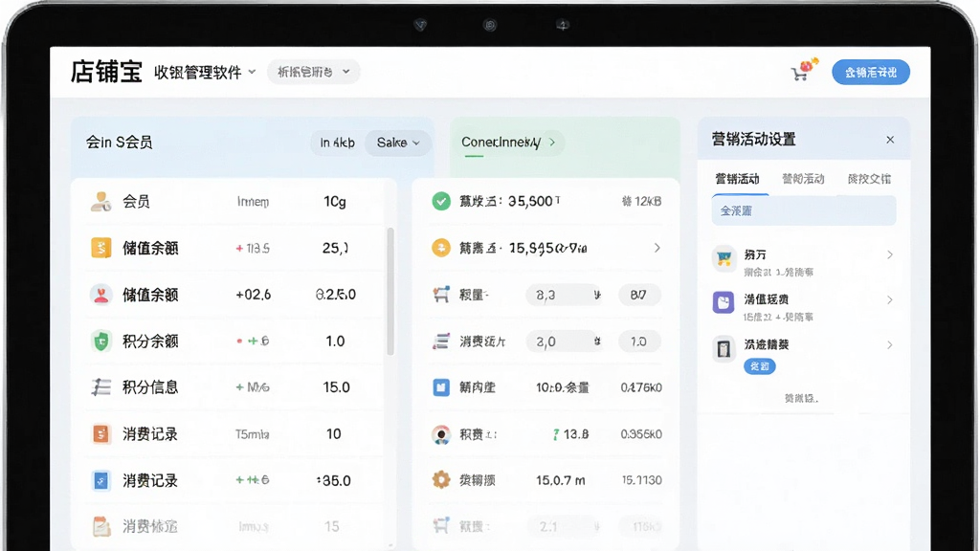Click the In 4kb pill button
The image size is (980, 551).
(x=338, y=143)
